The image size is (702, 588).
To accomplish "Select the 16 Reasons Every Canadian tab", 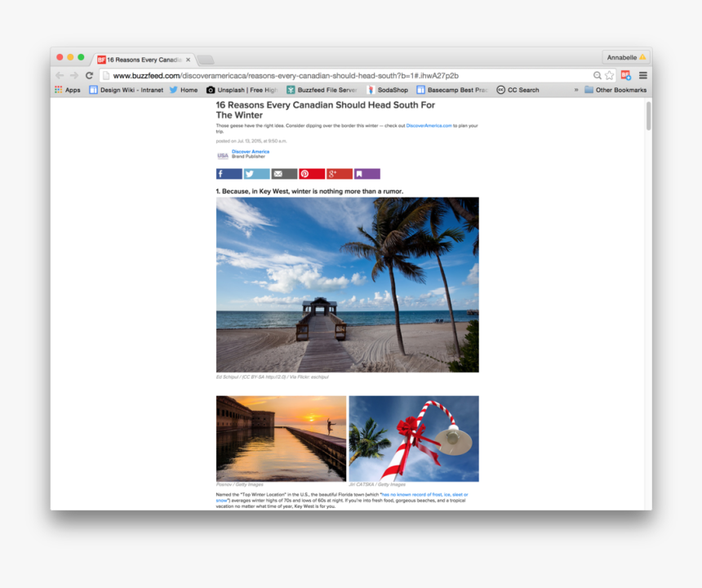I will point(144,60).
